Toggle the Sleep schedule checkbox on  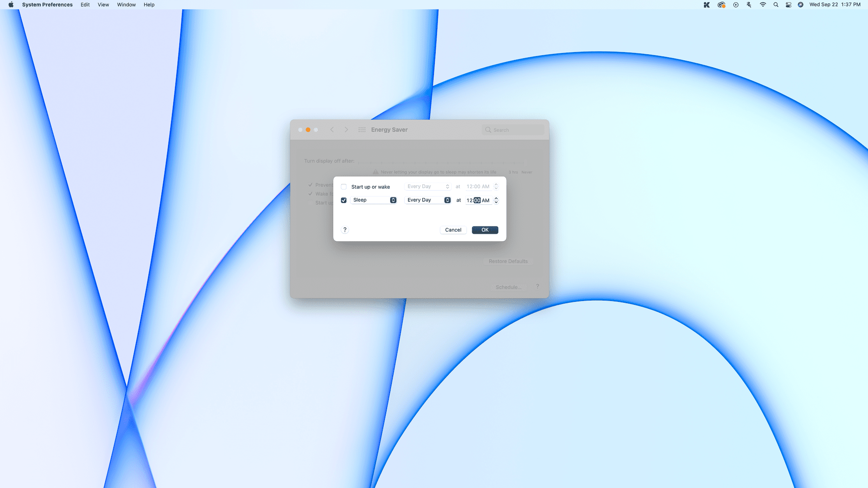344,200
